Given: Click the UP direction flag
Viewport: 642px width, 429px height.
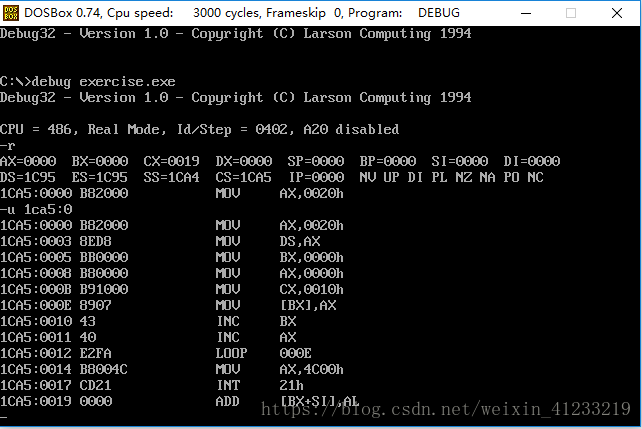Looking at the screenshot, I should [x=391, y=177].
